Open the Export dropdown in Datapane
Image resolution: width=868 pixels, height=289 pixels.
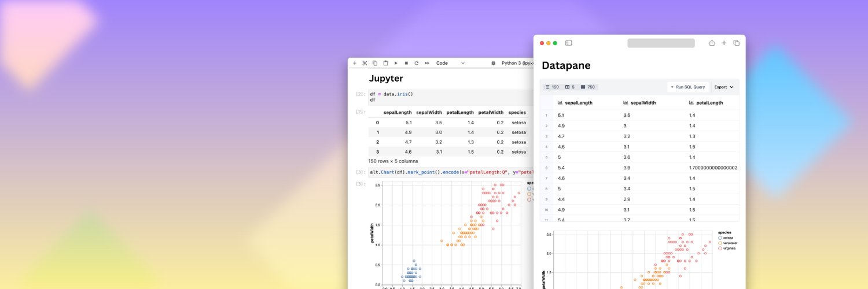click(x=724, y=87)
